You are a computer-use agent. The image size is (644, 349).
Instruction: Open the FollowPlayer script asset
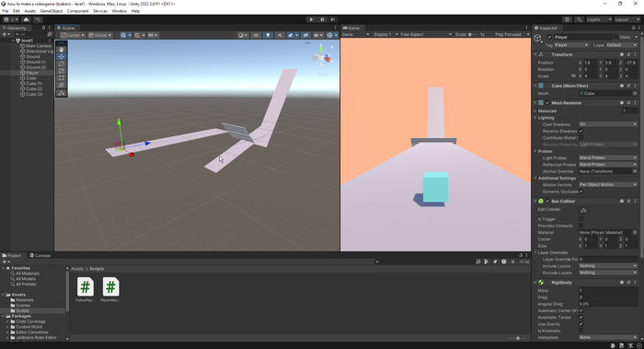[85, 290]
